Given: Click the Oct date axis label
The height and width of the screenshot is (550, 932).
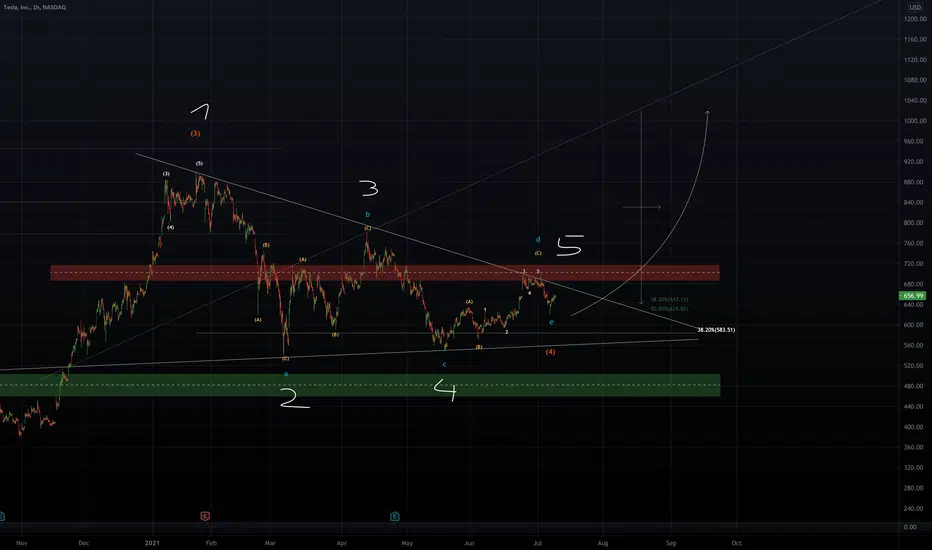Looking at the screenshot, I should click(736, 543).
